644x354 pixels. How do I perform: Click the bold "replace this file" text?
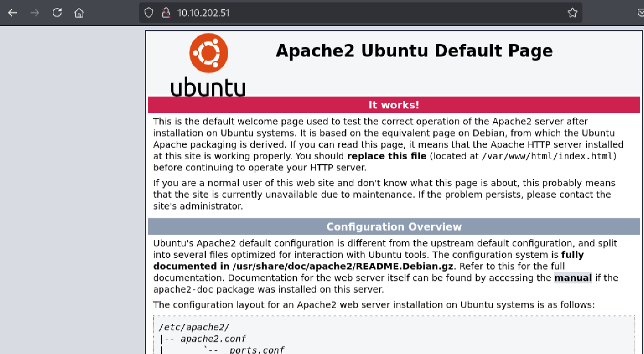click(x=387, y=156)
